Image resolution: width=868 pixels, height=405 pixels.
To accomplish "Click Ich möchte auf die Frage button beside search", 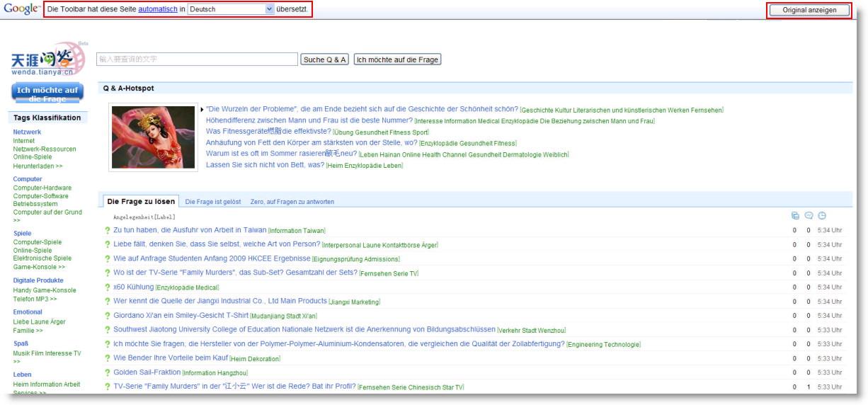I will [397, 59].
